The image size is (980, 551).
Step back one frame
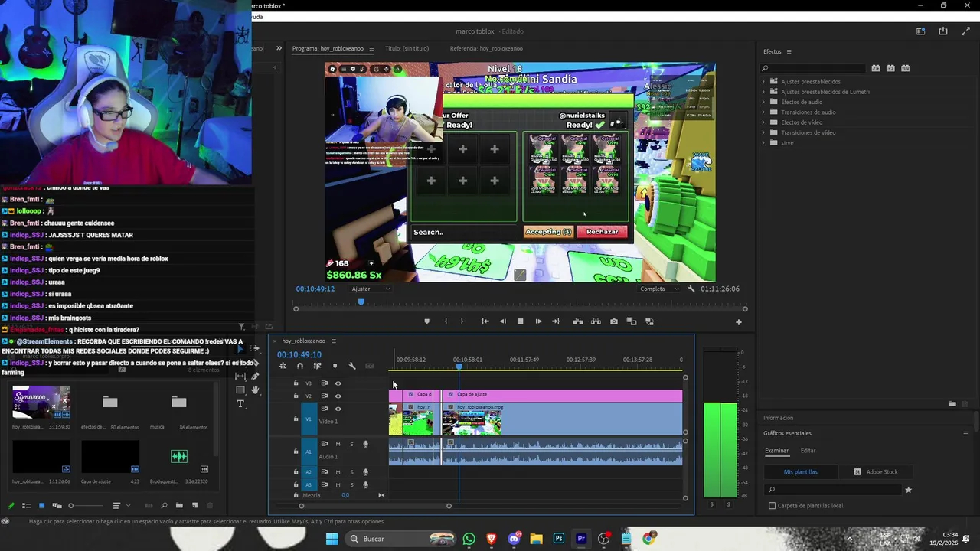coord(502,321)
